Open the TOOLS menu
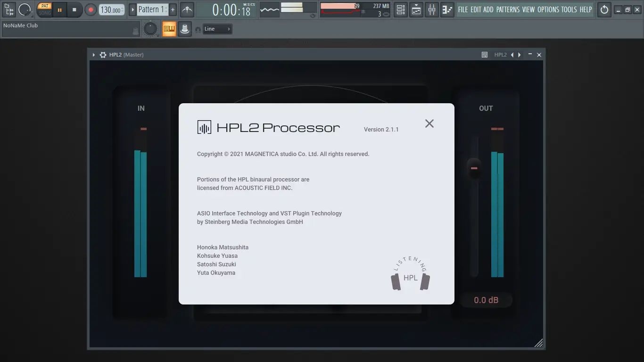This screenshot has height=362, width=644. (569, 9)
